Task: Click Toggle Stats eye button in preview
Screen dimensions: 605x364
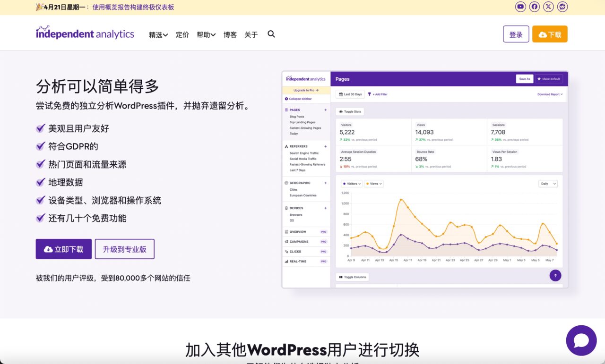Action: pos(350,112)
